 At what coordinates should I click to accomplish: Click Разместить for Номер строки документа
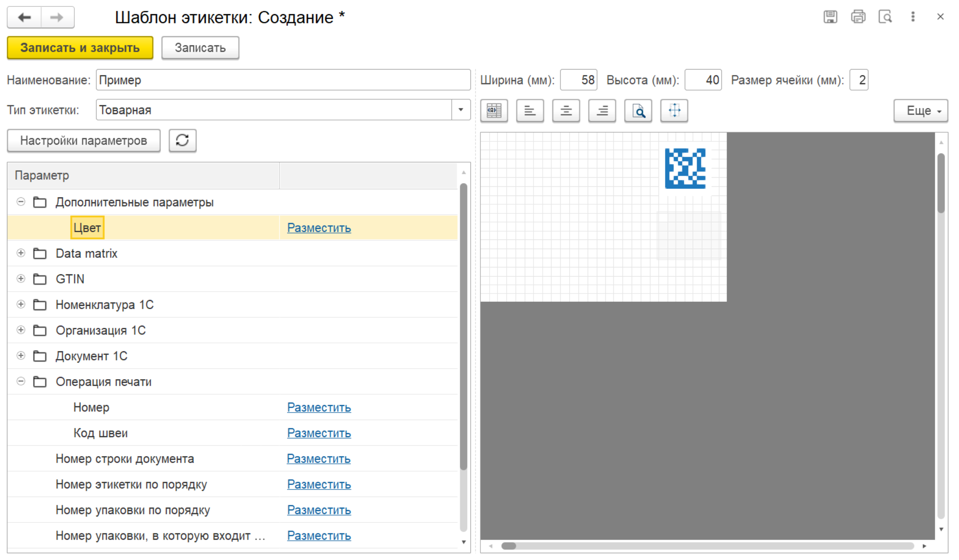tap(319, 458)
